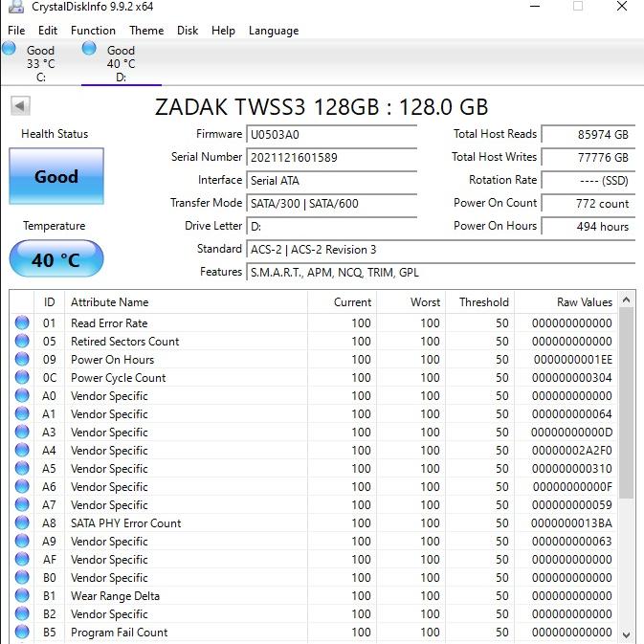Open the File menu

click(x=16, y=31)
